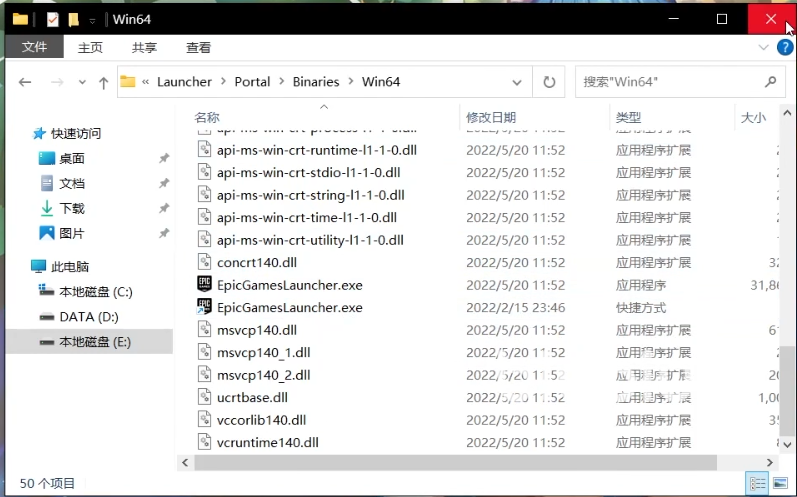Image resolution: width=797 pixels, height=497 pixels.
Task: Go back to the previous folder
Action: pos(24,83)
